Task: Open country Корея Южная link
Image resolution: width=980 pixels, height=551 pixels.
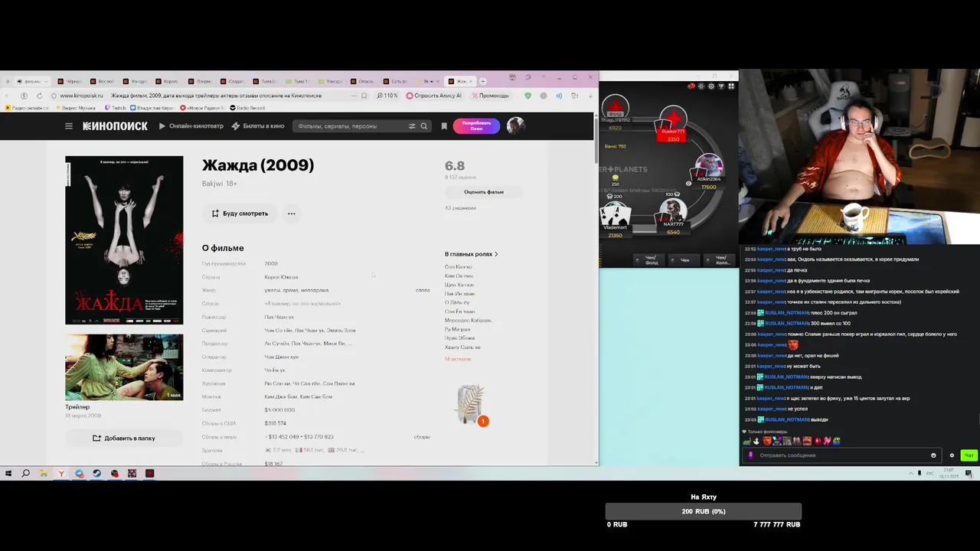Action: (281, 277)
